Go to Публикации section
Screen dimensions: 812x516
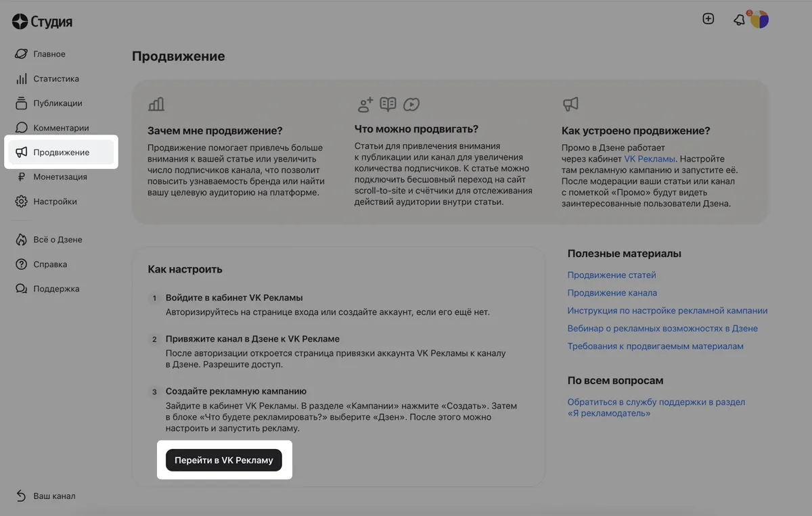[x=58, y=103]
